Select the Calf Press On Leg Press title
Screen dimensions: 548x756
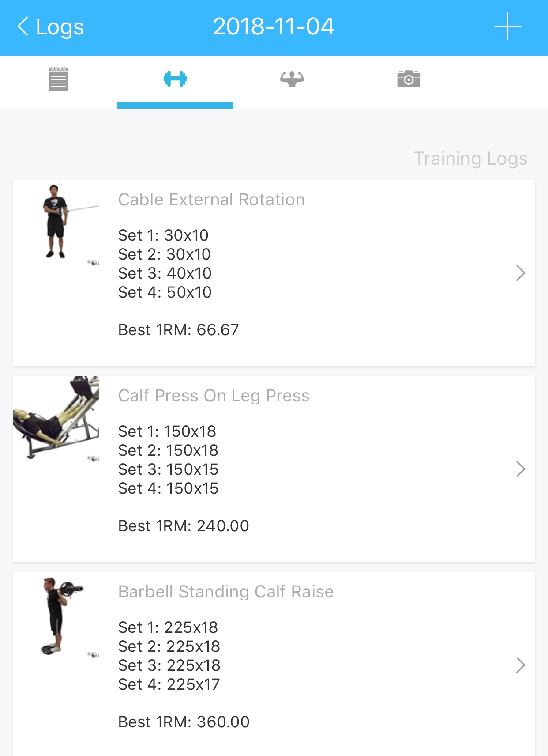(214, 396)
